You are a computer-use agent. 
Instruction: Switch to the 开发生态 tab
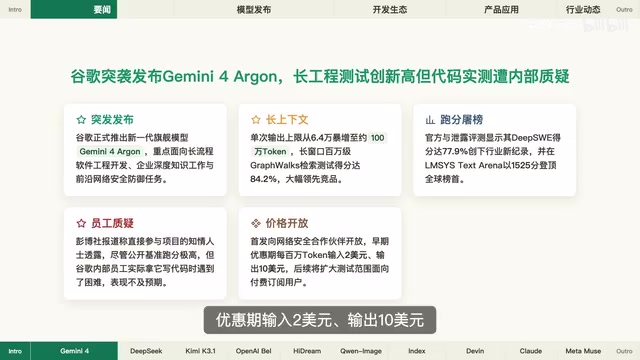pyautogui.click(x=390, y=9)
